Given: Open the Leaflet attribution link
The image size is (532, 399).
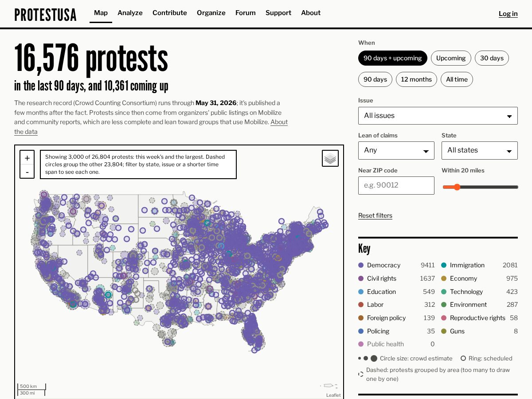Looking at the screenshot, I should pyautogui.click(x=333, y=395).
